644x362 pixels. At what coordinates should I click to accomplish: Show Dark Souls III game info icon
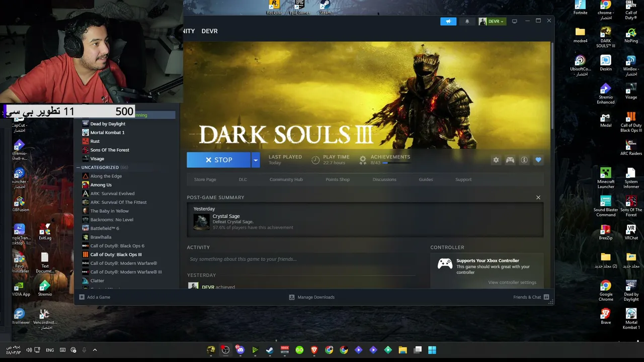tap(524, 160)
